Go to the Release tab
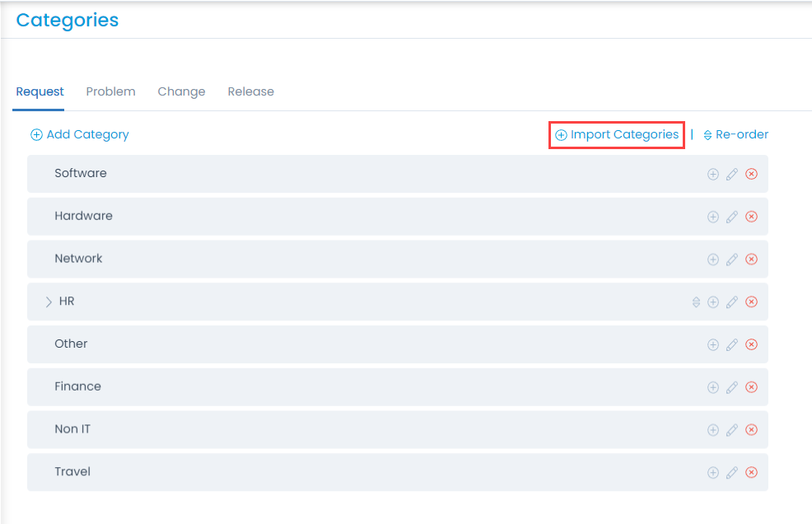Image resolution: width=812 pixels, height=524 pixels. tap(250, 91)
